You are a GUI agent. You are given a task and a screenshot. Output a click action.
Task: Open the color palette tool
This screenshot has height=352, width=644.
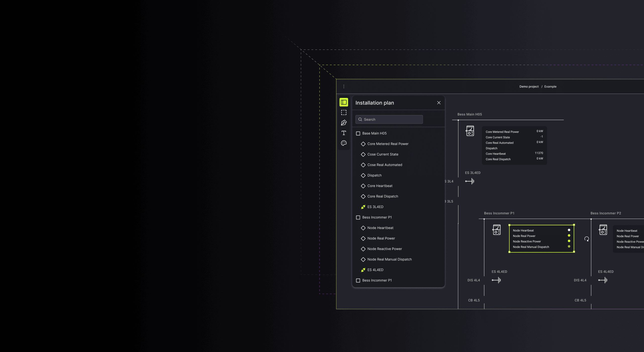coord(344,143)
